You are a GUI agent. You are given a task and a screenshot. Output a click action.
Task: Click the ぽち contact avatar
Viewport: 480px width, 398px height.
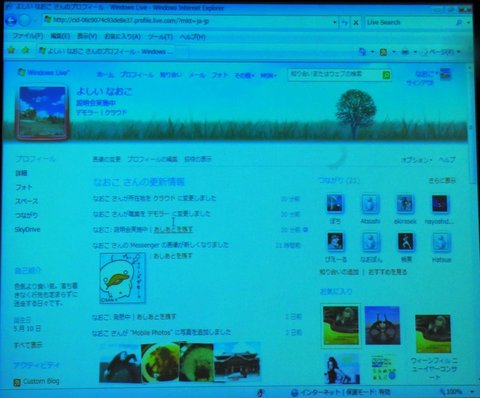point(335,203)
